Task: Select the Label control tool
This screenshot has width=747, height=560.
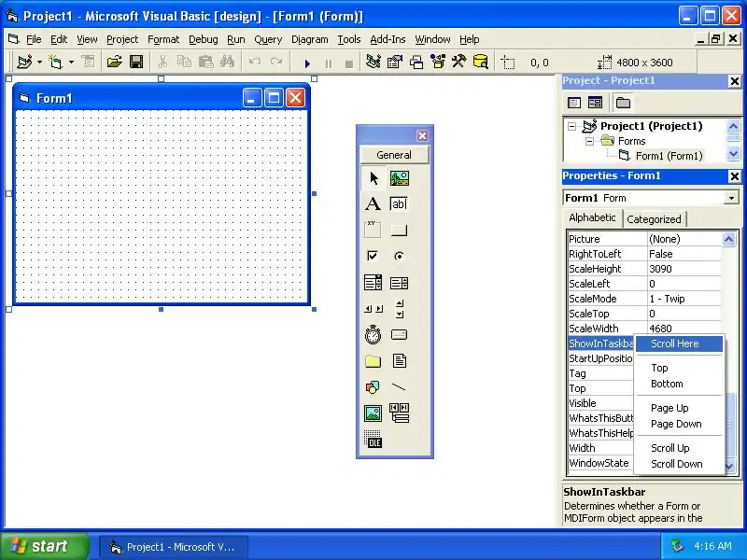Action: point(373,203)
